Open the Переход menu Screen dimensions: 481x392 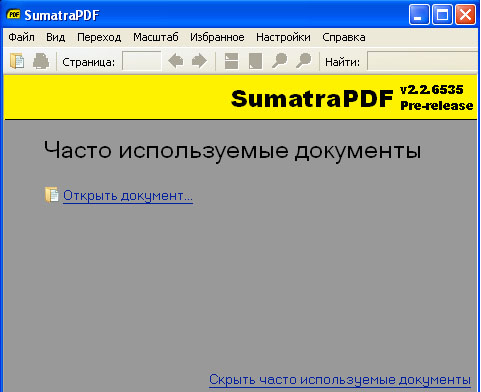click(99, 37)
